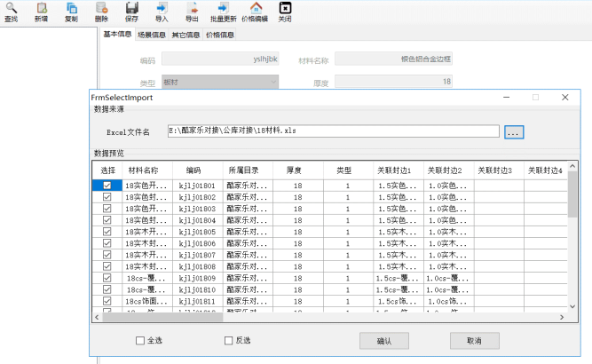Click the 编码 field containing yslhjbk
592x364 pixels.
coord(220,59)
